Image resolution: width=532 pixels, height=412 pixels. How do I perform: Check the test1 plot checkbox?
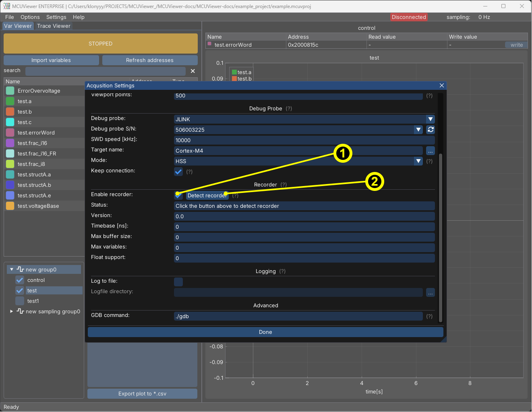click(x=20, y=301)
